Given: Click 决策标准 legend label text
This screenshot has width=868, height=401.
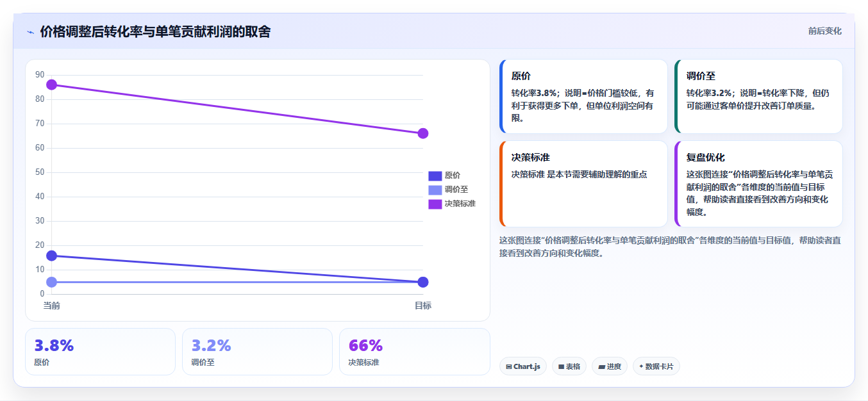Looking at the screenshot, I should 460,204.
